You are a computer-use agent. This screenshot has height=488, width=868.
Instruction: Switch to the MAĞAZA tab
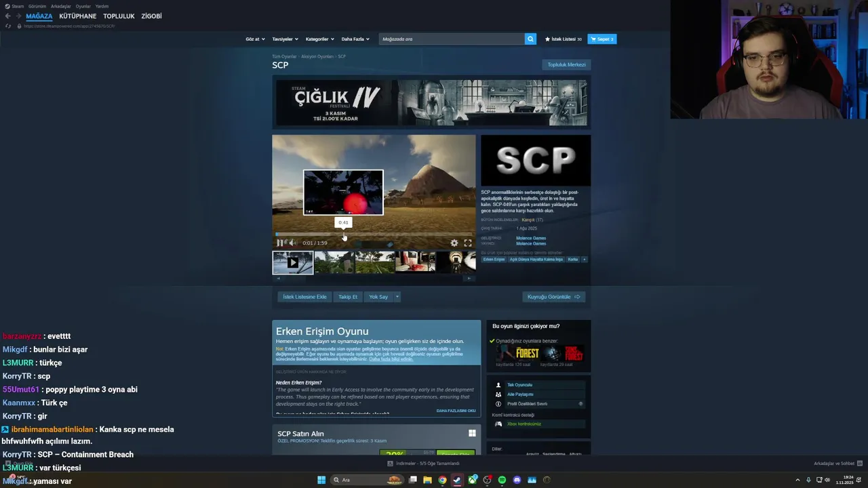click(x=39, y=16)
